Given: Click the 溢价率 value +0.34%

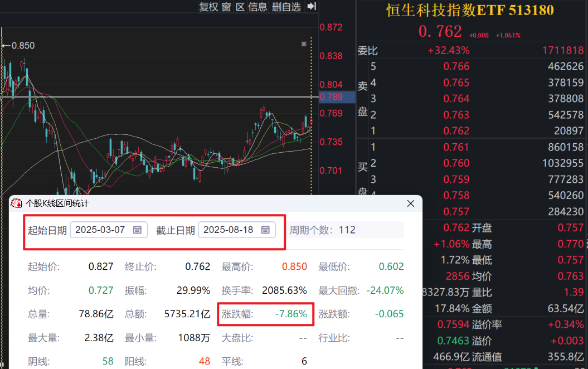Looking at the screenshot, I should (x=566, y=325).
